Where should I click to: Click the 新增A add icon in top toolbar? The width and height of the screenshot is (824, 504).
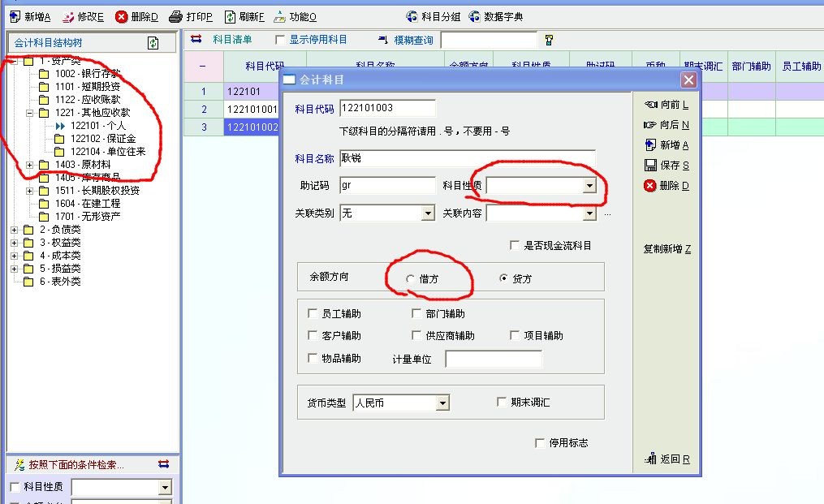coord(14,16)
